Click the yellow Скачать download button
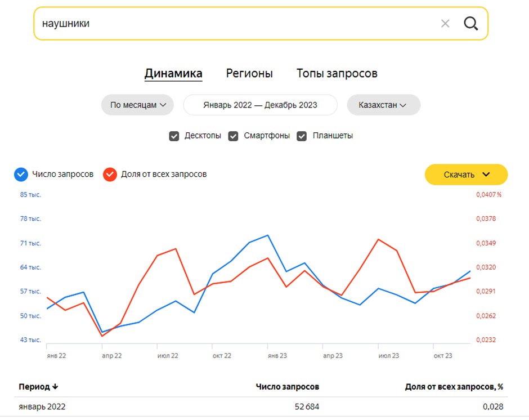The image size is (529, 420). (466, 174)
